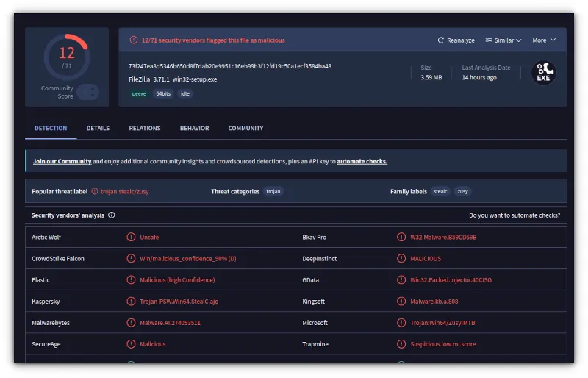The image size is (588, 378).
Task: Select the stealc family label
Action: coord(440,191)
